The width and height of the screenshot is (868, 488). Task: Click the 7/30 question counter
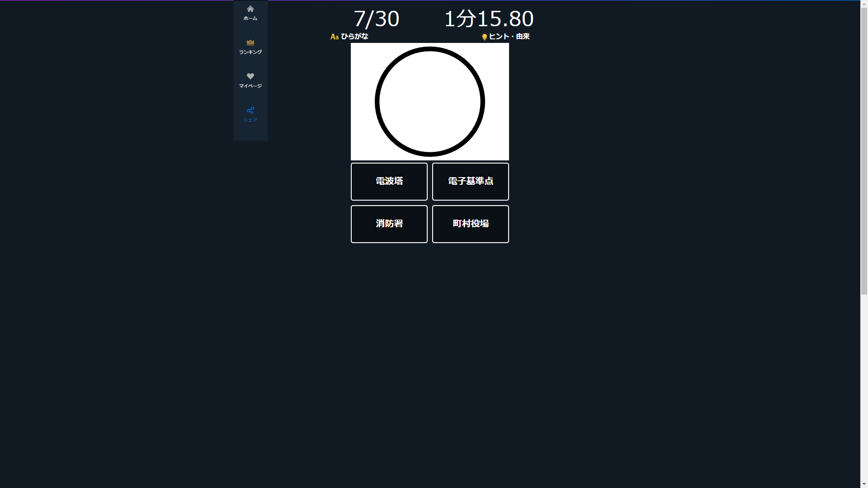tap(376, 19)
